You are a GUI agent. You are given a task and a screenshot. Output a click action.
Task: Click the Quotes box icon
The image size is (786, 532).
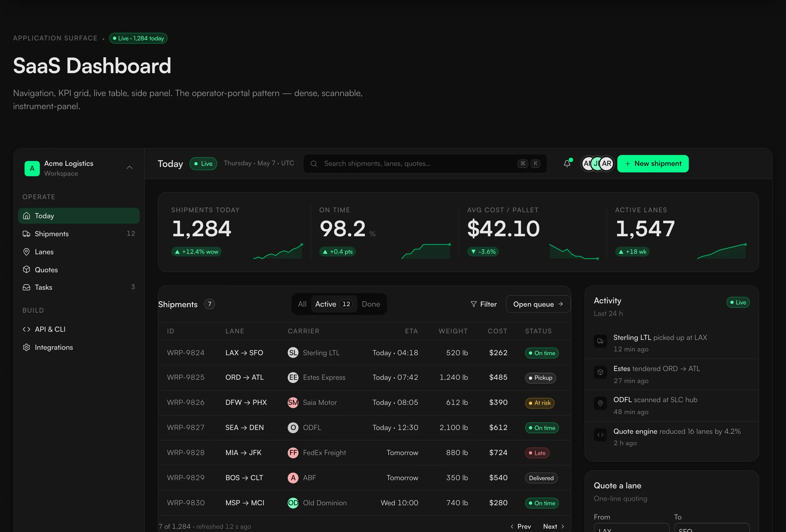[x=27, y=269]
